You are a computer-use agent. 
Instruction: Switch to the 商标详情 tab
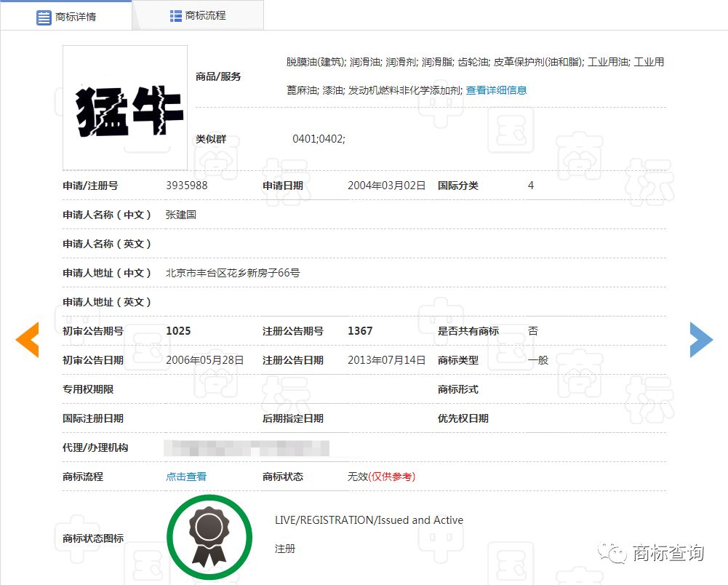coord(66,16)
